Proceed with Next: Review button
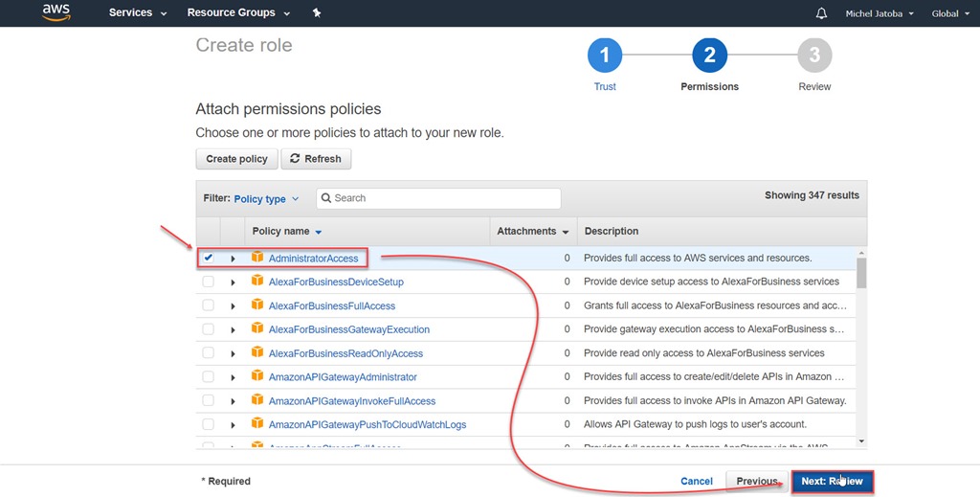The width and height of the screenshot is (980, 497). (x=832, y=482)
